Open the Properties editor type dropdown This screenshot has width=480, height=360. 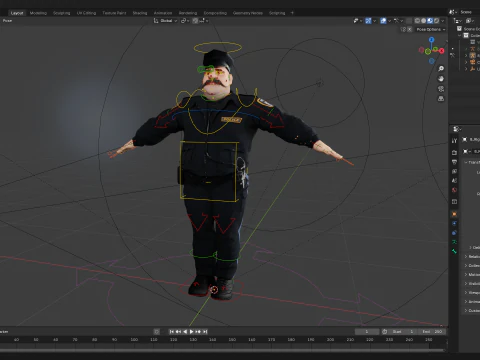(457, 129)
